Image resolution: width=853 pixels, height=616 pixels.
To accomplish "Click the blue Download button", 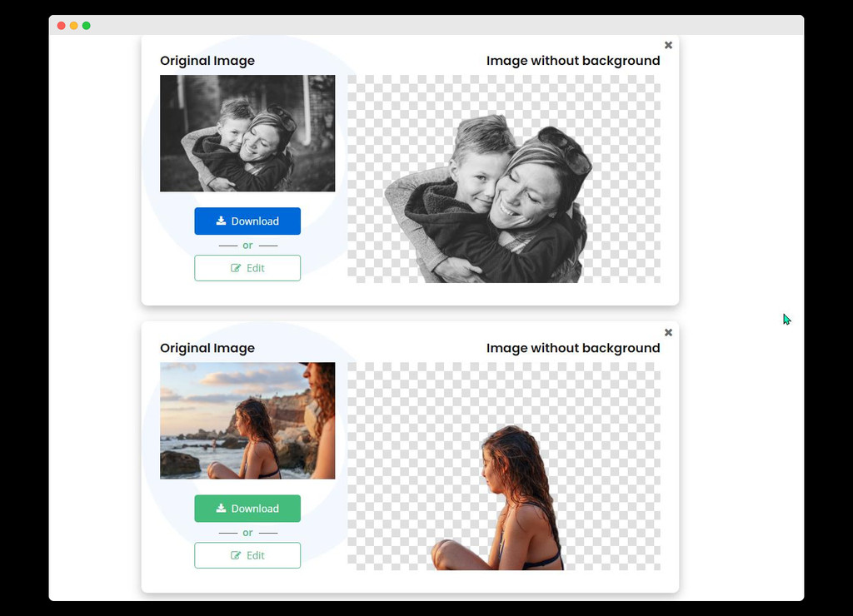I will coord(247,221).
